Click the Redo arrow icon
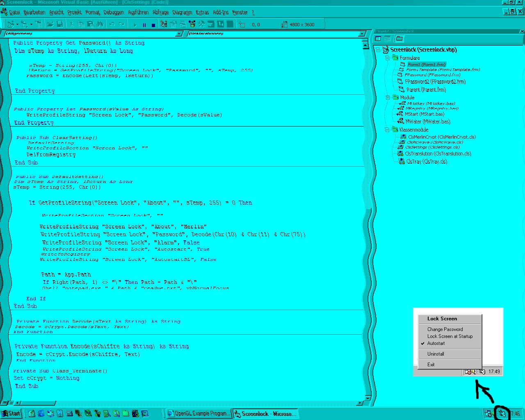This screenshot has height=420, width=525. click(x=121, y=25)
